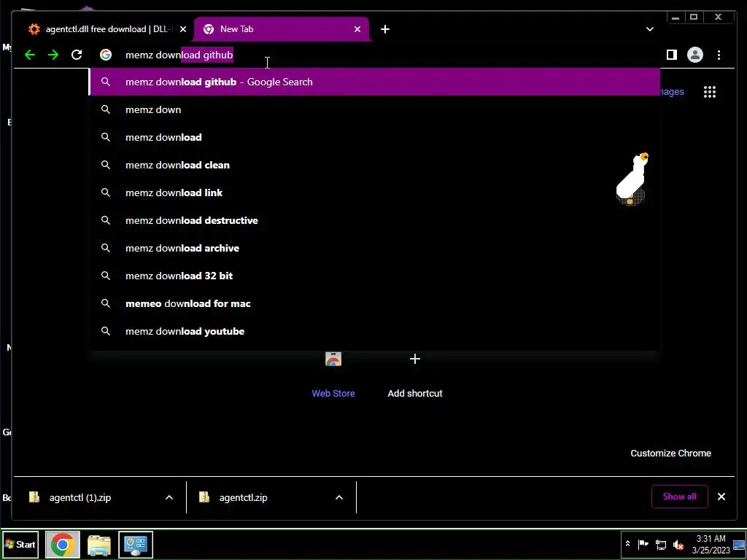Choose the 'memz download 32 bit' suggestion
Screen dimensions: 747x560
coord(374,276)
